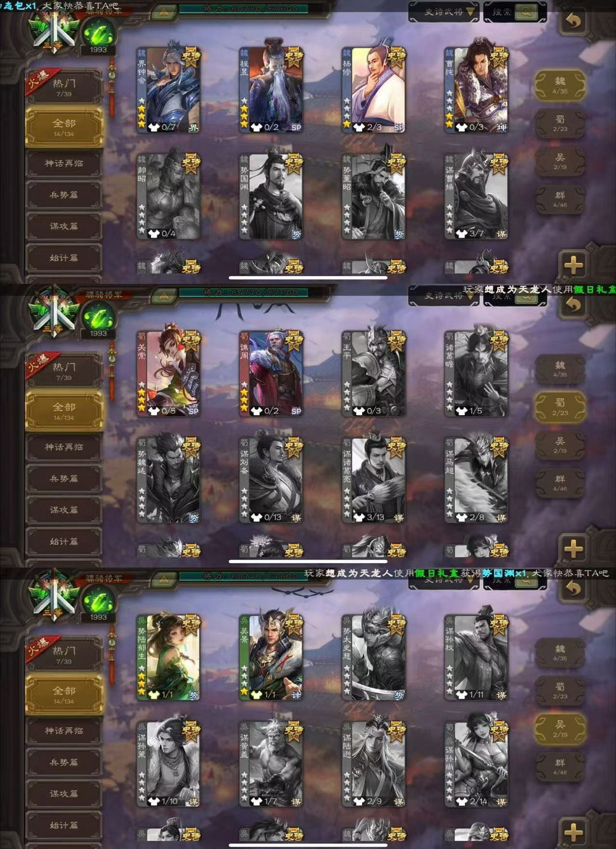This screenshot has width=616, height=849.
Task: Open the 关索 hero card
Action: pos(168,373)
